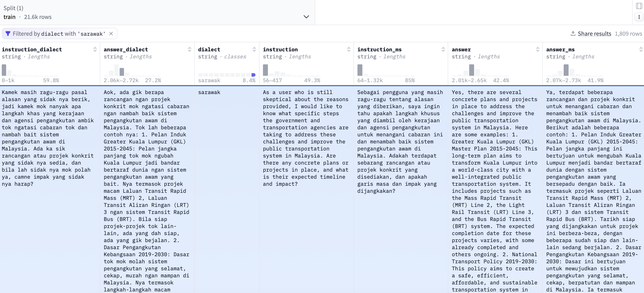Click the instruction_ms column header
Screen dimensions: 644x293
tap(379, 50)
